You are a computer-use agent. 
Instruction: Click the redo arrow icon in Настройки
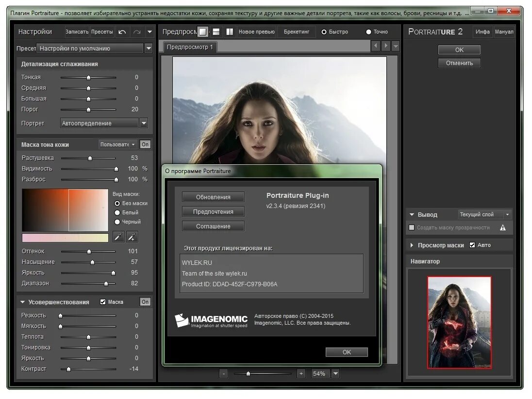click(137, 32)
